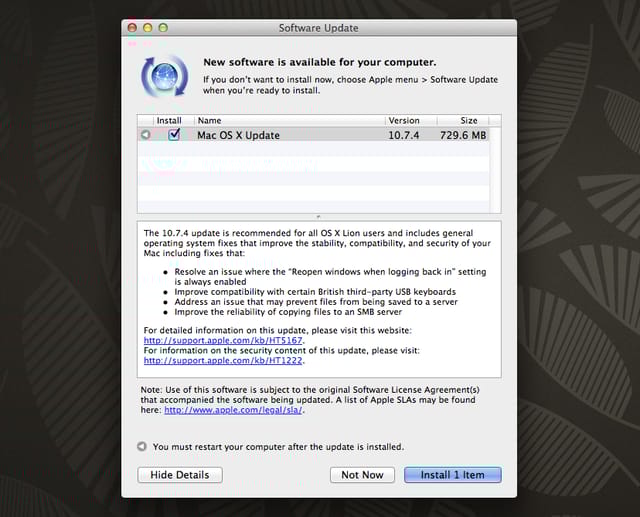
Task: Click the update list vertical scrollbar
Action: [x=495, y=169]
